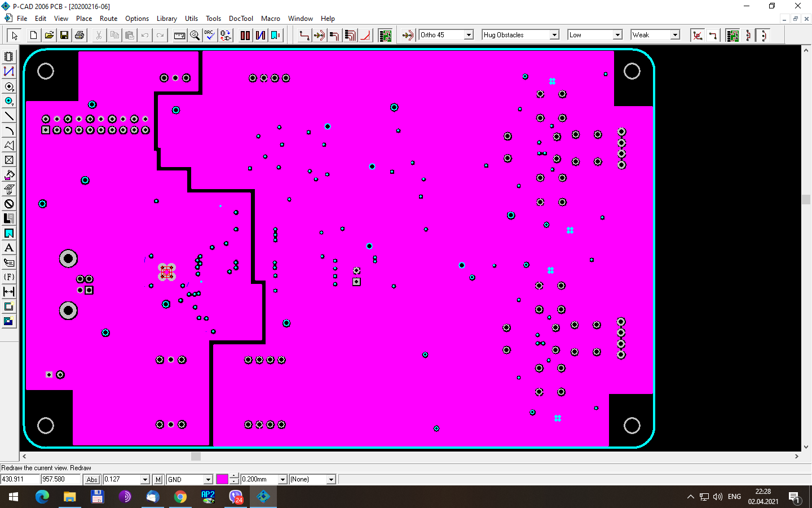
Task: Create a new PCB file
Action: tap(34, 35)
